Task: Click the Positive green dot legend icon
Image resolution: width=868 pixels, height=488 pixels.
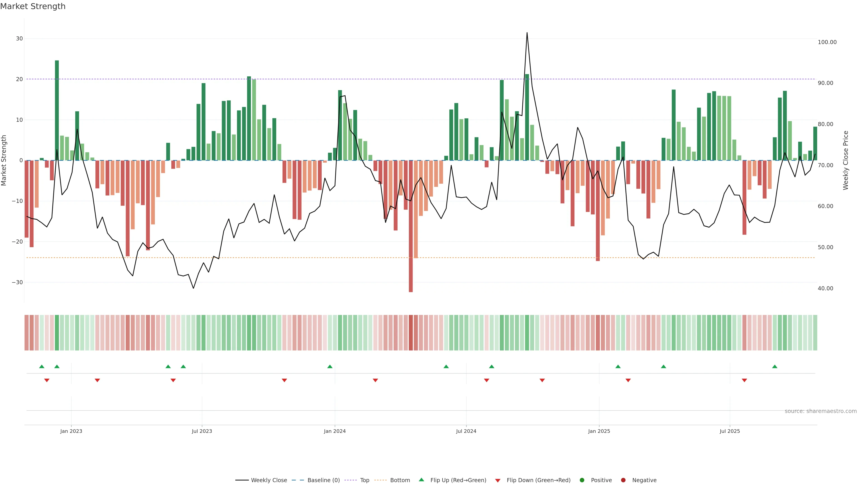Action: click(582, 480)
